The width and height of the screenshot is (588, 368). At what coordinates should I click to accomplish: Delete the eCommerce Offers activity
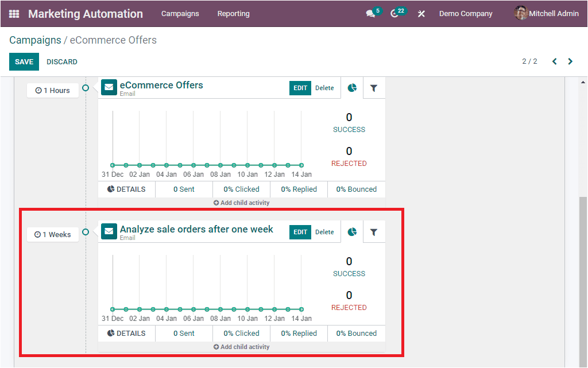(x=324, y=88)
